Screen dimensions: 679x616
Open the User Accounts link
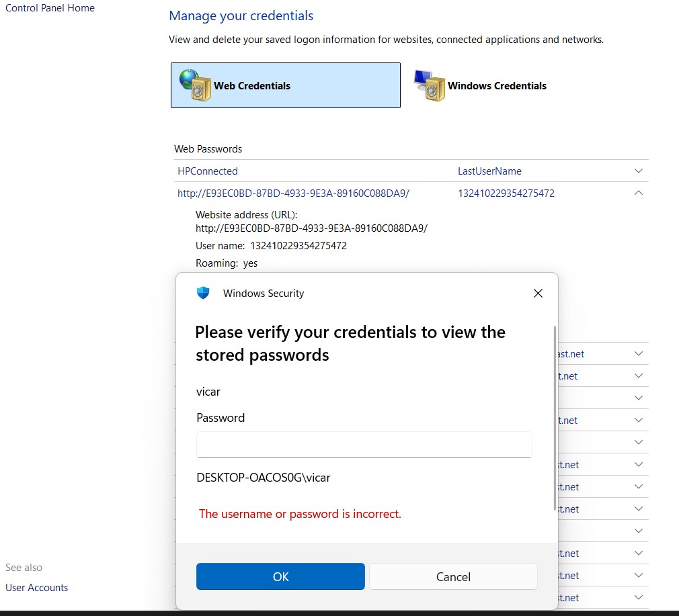coord(37,587)
